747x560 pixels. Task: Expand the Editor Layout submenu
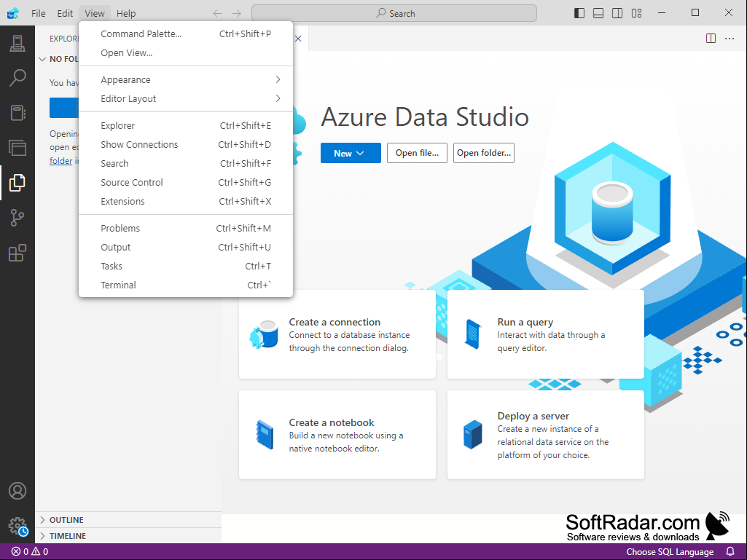(x=186, y=98)
